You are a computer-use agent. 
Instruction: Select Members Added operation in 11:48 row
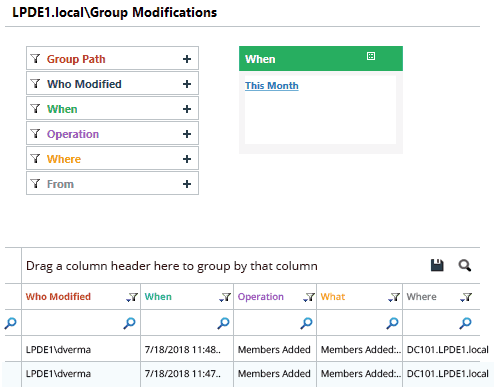[275, 349]
